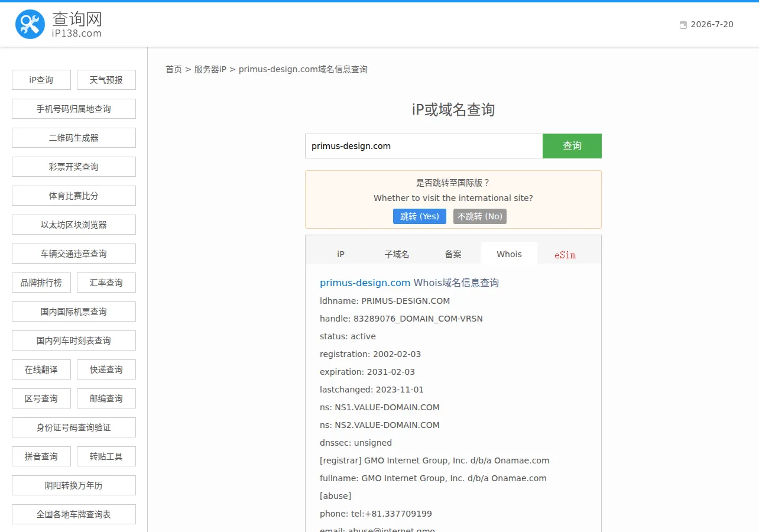The width and height of the screenshot is (759, 532).
Task: Select 区号查询 link
Action: pyautogui.click(x=41, y=398)
